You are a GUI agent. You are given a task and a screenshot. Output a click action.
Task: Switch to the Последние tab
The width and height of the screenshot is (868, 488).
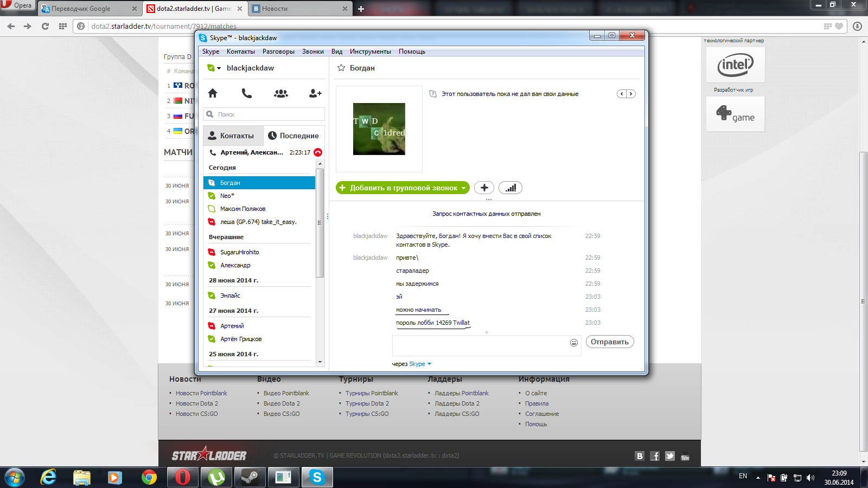coord(294,136)
